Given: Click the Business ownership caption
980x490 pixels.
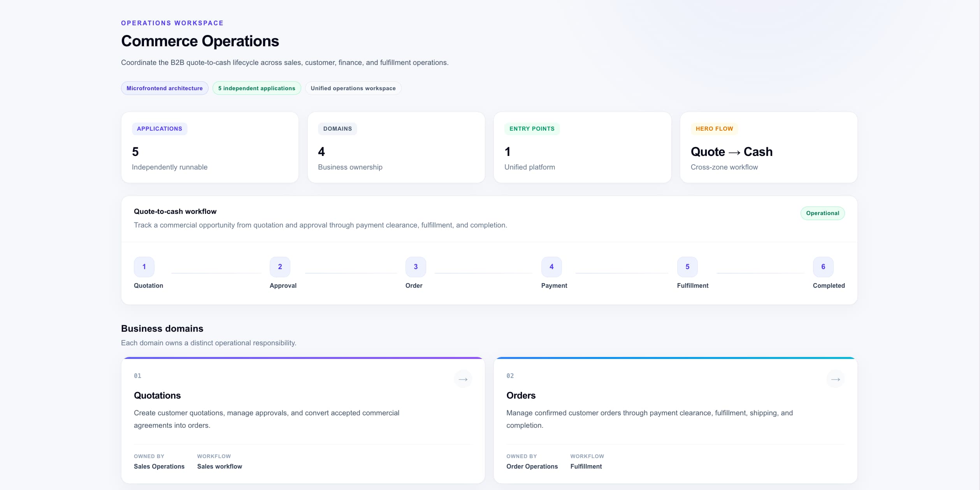Looking at the screenshot, I should click(350, 167).
